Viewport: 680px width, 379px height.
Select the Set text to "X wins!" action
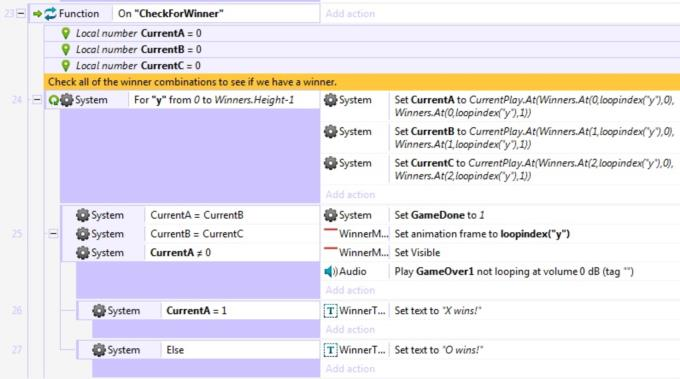(438, 311)
